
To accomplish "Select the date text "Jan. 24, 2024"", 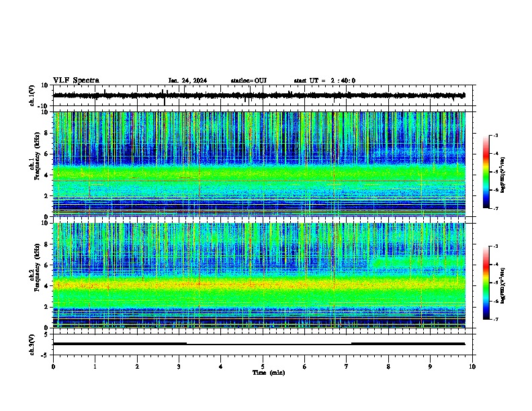I will tap(187, 81).
